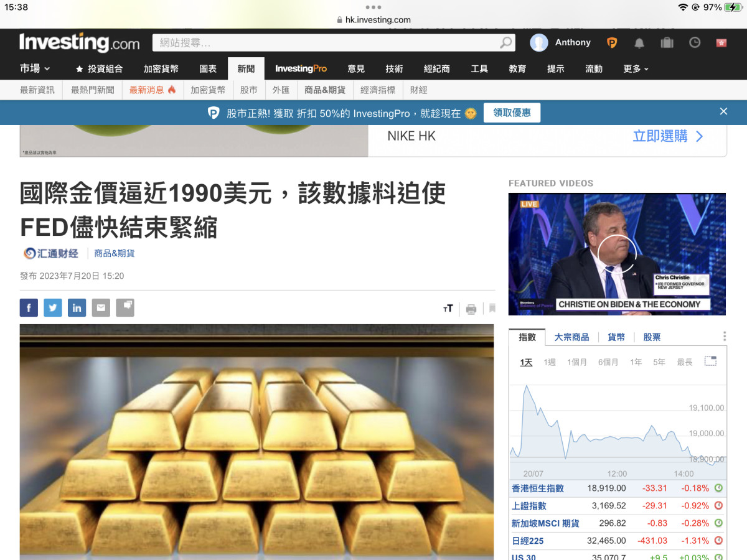Image resolution: width=747 pixels, height=560 pixels.
Task: Click the Hang Seng row clock icon
Action: click(x=718, y=488)
